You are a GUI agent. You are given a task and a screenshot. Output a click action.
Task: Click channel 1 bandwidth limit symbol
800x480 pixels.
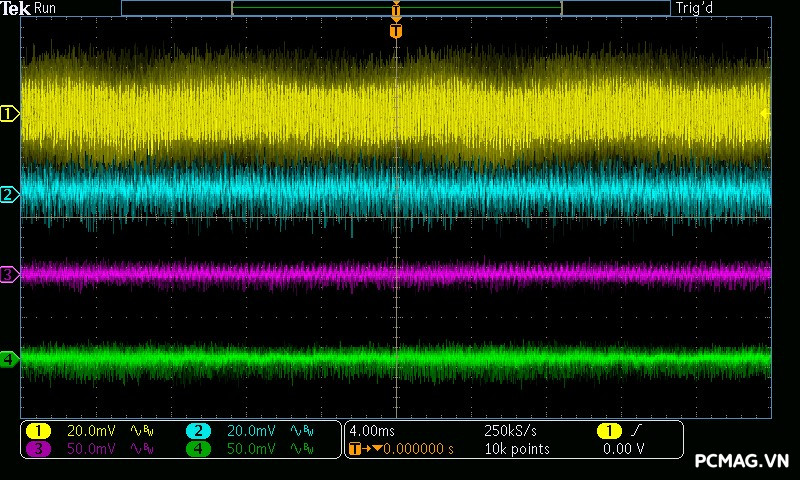pos(141,431)
